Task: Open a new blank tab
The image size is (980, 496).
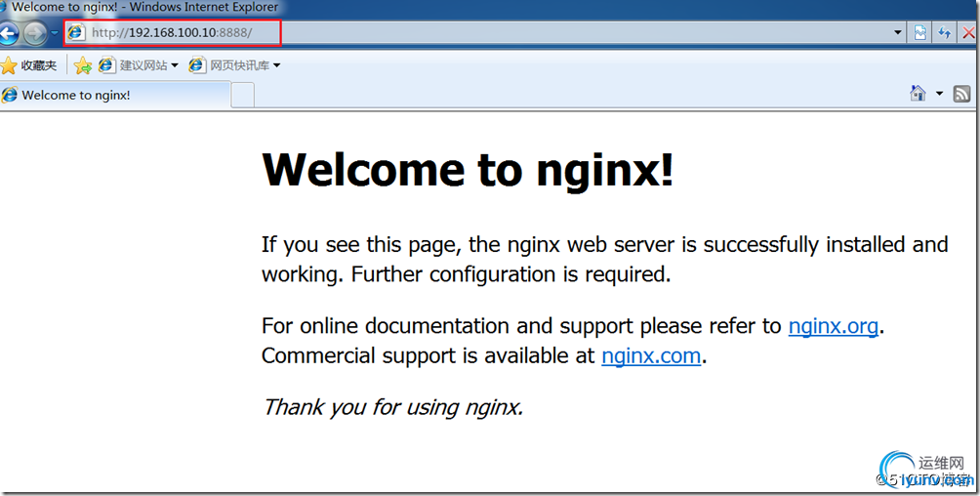Action: [x=243, y=96]
